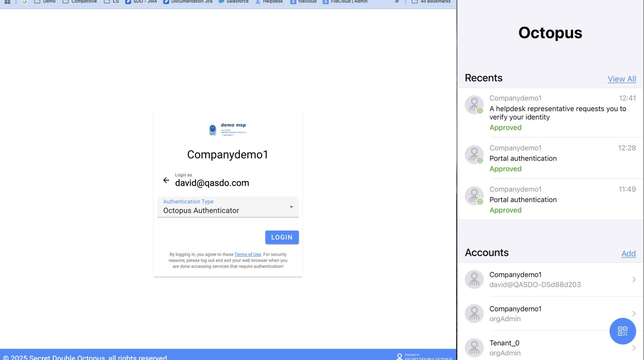This screenshot has width=644, height=360.
Task: Go back using the arrow beside Login as
Action: (166, 181)
